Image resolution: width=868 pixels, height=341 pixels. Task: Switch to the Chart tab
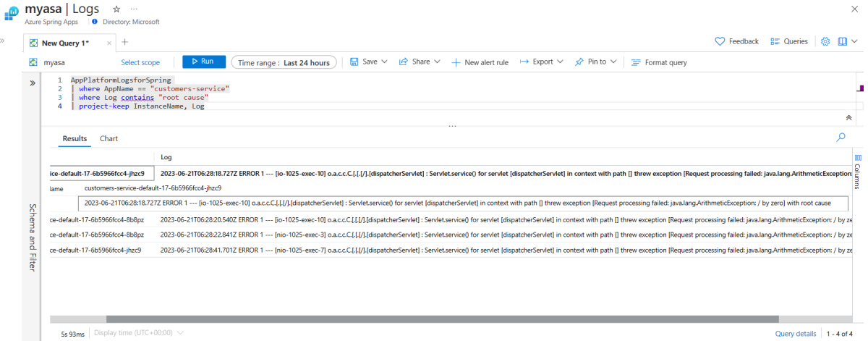(x=109, y=138)
